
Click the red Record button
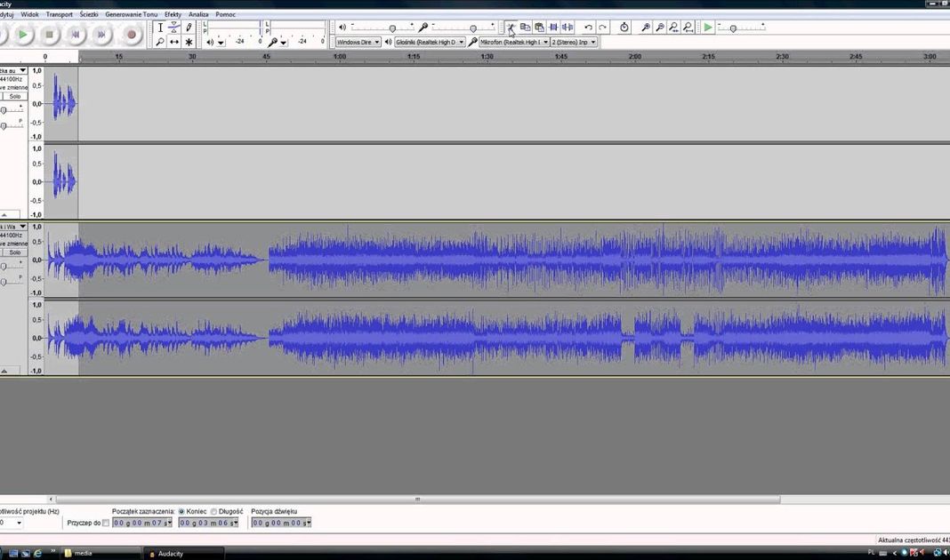132,35
